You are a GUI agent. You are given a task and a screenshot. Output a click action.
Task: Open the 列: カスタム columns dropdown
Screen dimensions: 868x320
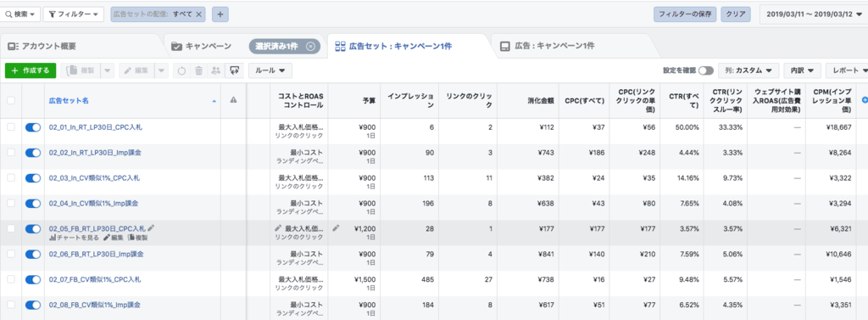748,70
